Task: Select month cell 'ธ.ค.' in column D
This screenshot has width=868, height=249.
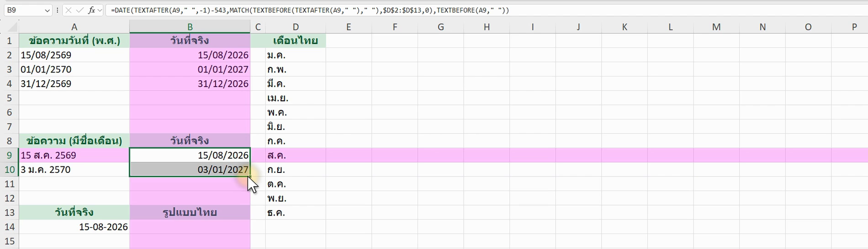Action: pos(296,213)
